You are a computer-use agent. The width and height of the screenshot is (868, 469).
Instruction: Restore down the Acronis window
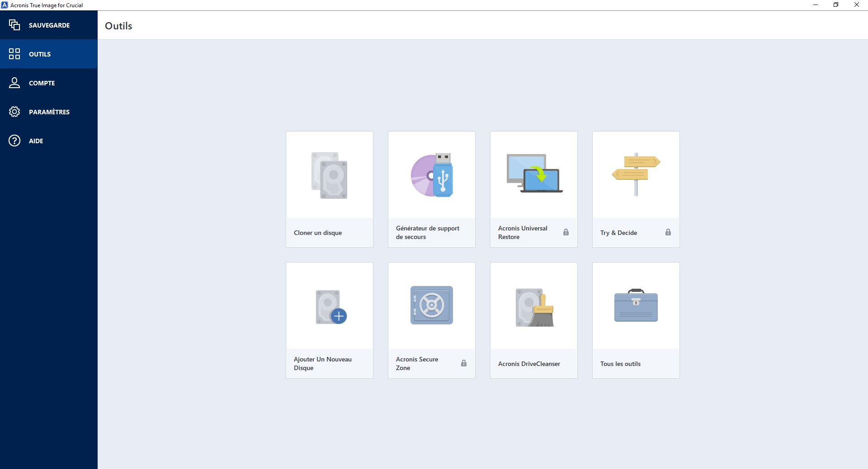click(x=836, y=5)
